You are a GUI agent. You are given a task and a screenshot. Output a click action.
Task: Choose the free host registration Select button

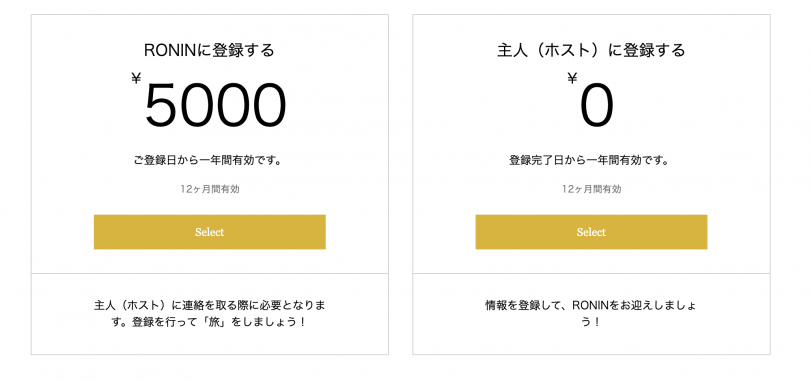(x=591, y=232)
